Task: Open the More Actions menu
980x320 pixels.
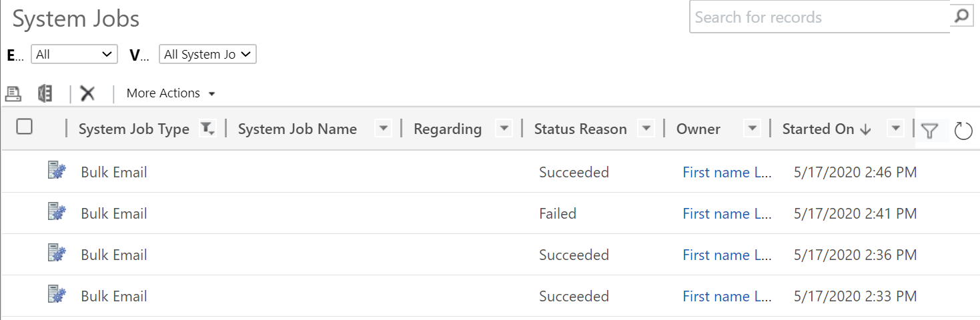Action: [171, 93]
